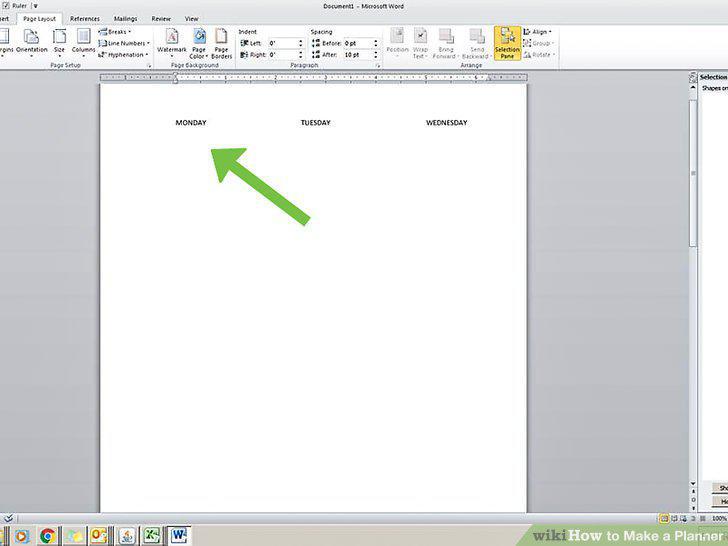Click the WEDNESDAY heading text
The height and width of the screenshot is (546, 728).
447,123
